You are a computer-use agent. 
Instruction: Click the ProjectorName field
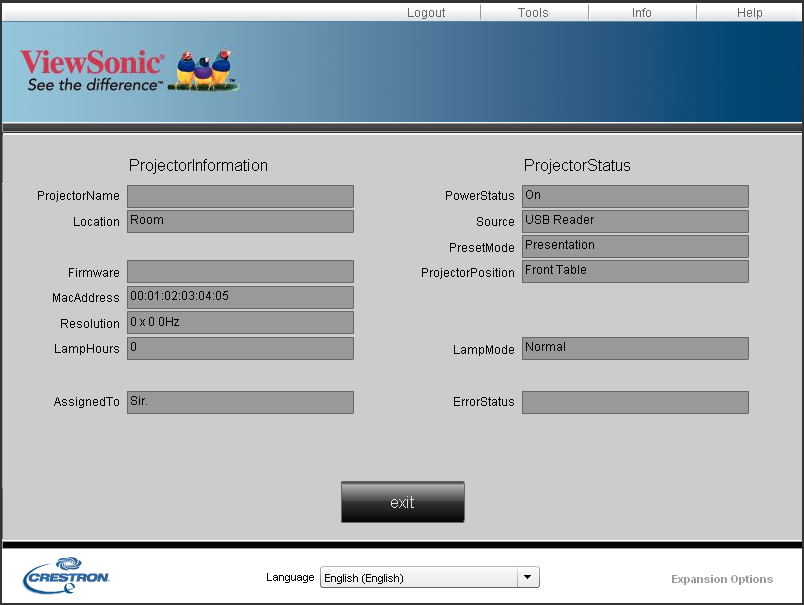pyautogui.click(x=240, y=196)
